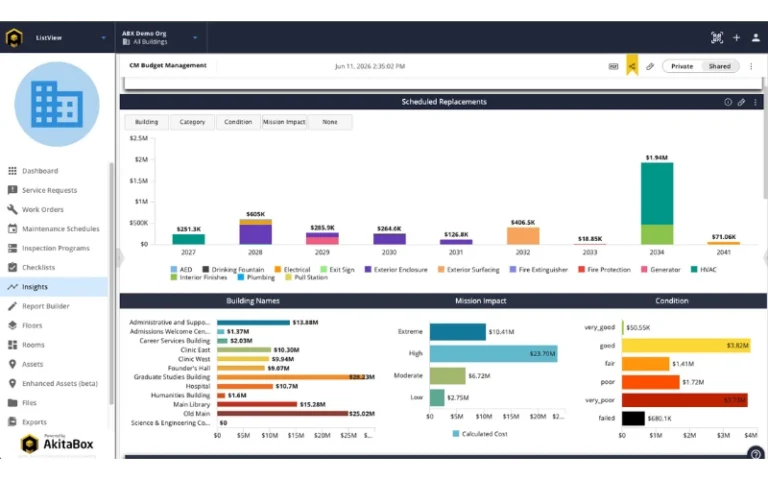Screen dimensions: 768x480
Task: Click the Maintenance Schedules calendar icon
Action: tap(12, 229)
